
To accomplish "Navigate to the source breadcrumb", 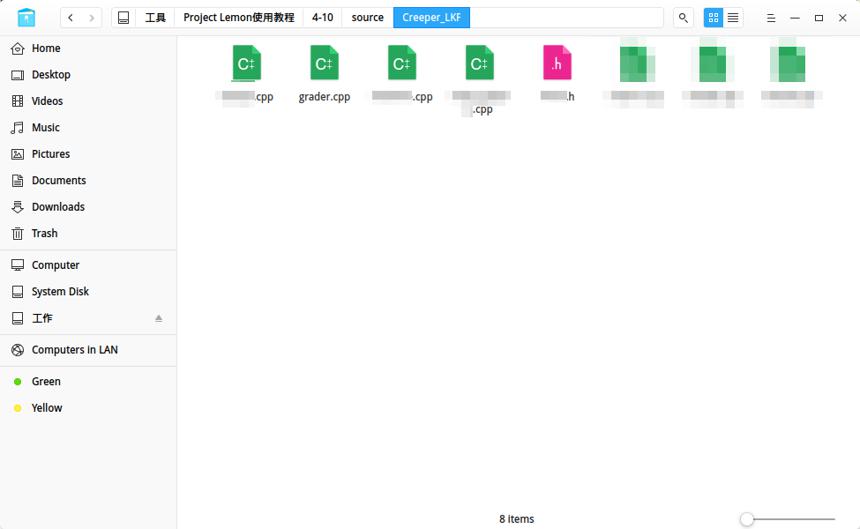I will 367,18.
